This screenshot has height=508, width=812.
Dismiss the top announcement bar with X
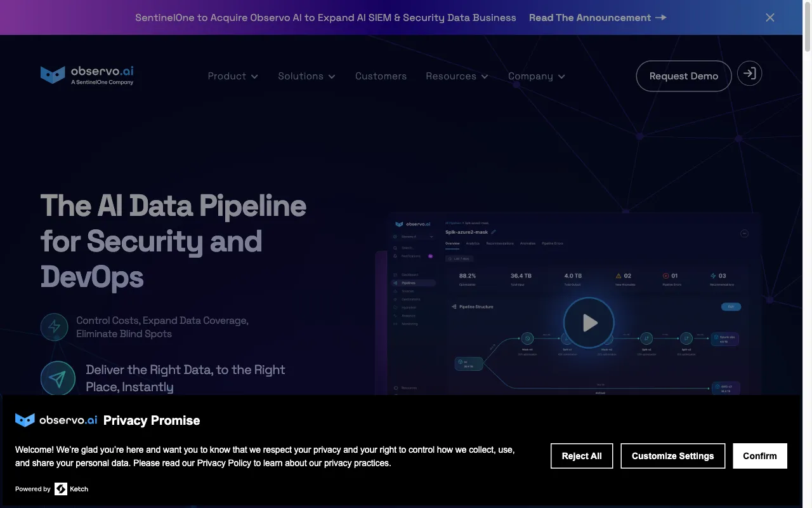(x=770, y=18)
